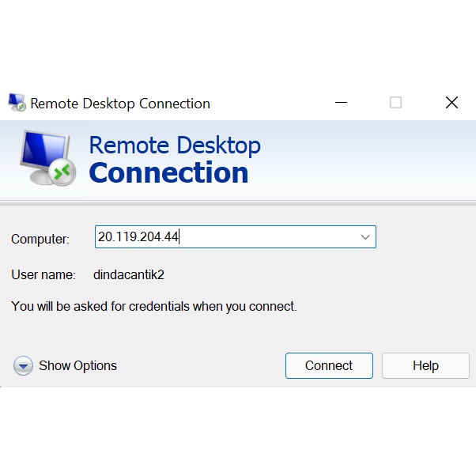Click the bold Connection banner heading
This screenshot has height=476, width=476.
[168, 172]
